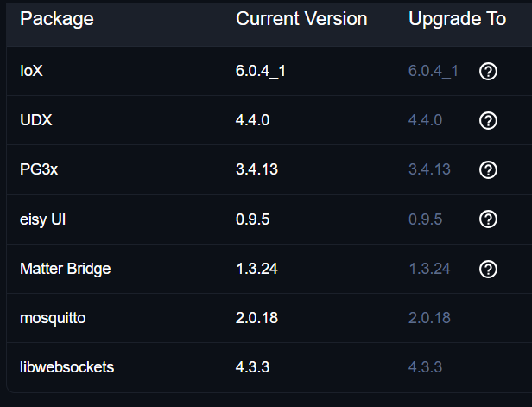The image size is (532, 407).
Task: Click the Matter Bridge help icon
Action: [x=488, y=270]
